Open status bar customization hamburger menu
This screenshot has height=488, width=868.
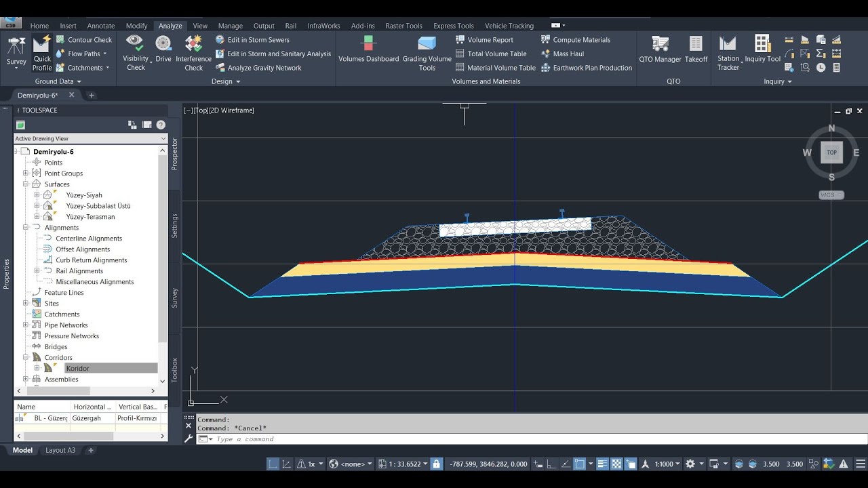[x=861, y=464]
